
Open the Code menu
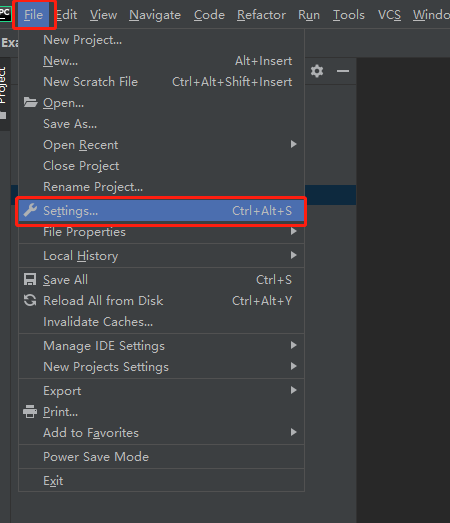[209, 15]
